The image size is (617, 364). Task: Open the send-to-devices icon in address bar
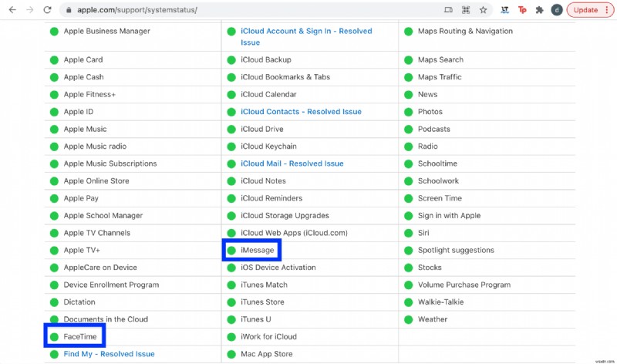coord(449,10)
